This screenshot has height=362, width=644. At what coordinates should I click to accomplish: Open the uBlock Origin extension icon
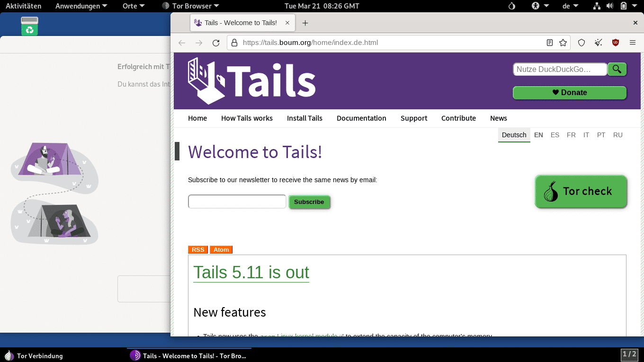[616, 43]
